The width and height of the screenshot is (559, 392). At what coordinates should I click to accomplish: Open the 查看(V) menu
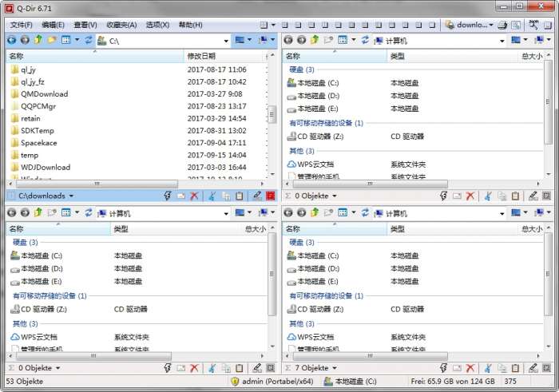(x=85, y=25)
